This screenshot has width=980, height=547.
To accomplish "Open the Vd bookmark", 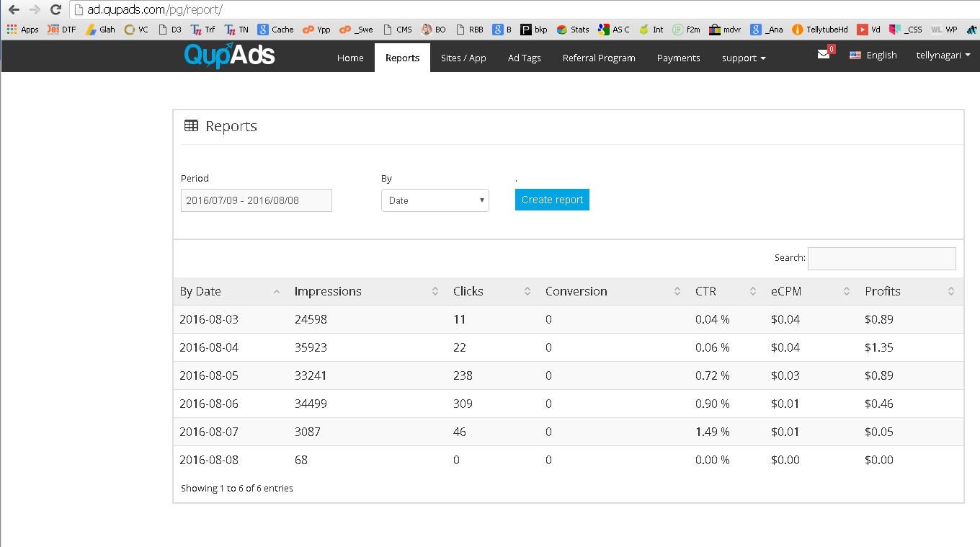I will point(869,30).
